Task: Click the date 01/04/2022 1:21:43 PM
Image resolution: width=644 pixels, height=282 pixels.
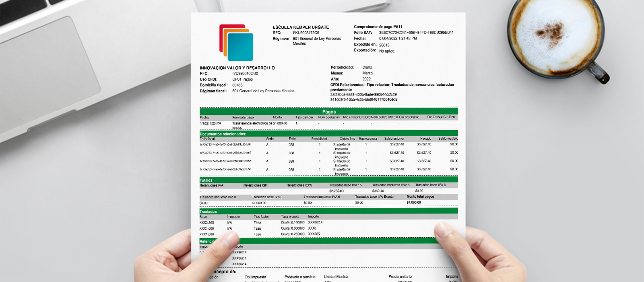Action: [398, 39]
